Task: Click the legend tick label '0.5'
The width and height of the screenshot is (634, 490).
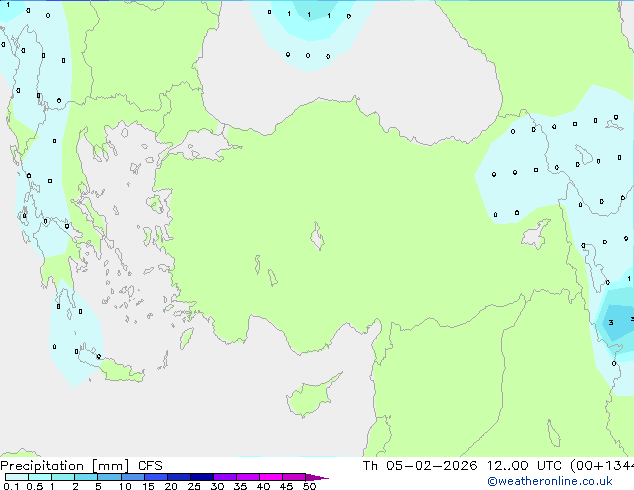Action: pyautogui.click(x=34, y=486)
